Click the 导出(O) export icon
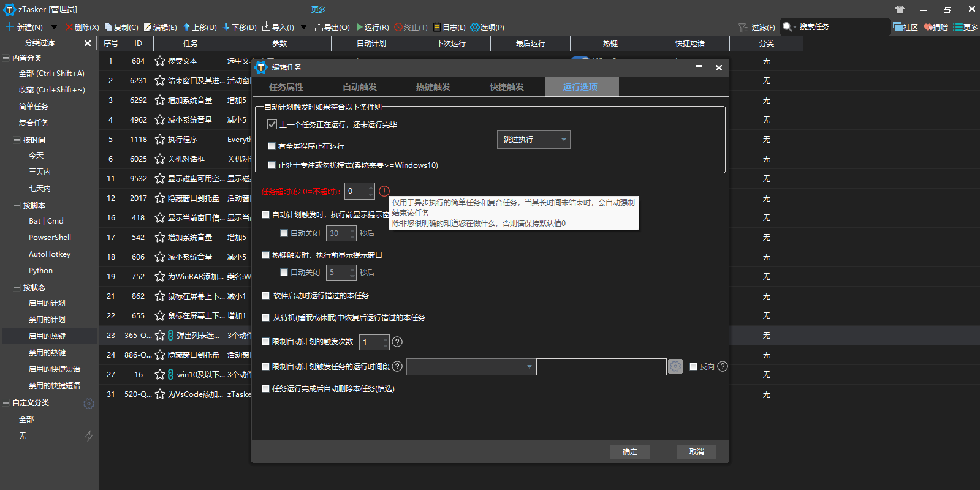The height and width of the screenshot is (490, 980). pos(319,27)
